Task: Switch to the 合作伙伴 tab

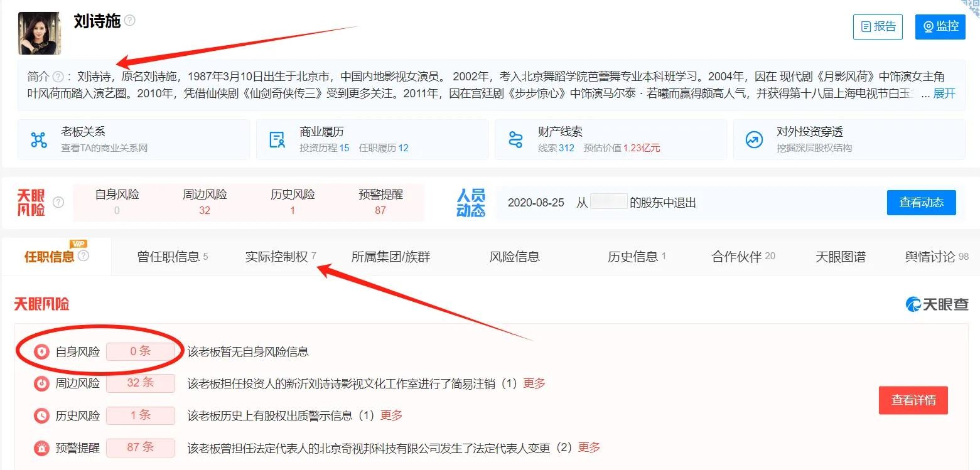Action: click(x=743, y=257)
